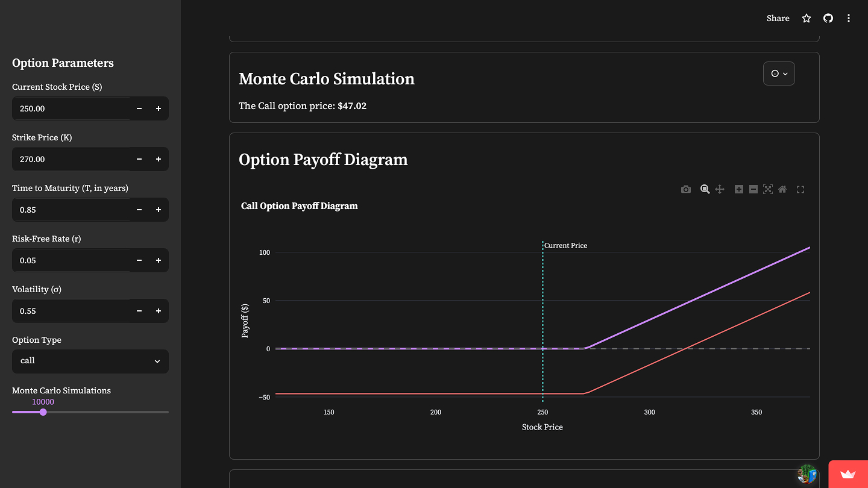Screen dimensions: 868x488
Task: Increase the Strike Price value
Action: (x=159, y=159)
